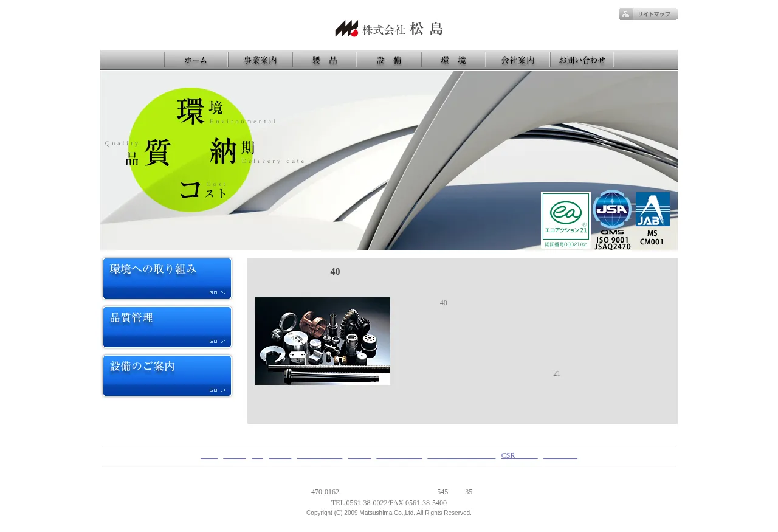Open the サイトマップ sitemap button

[x=648, y=14]
